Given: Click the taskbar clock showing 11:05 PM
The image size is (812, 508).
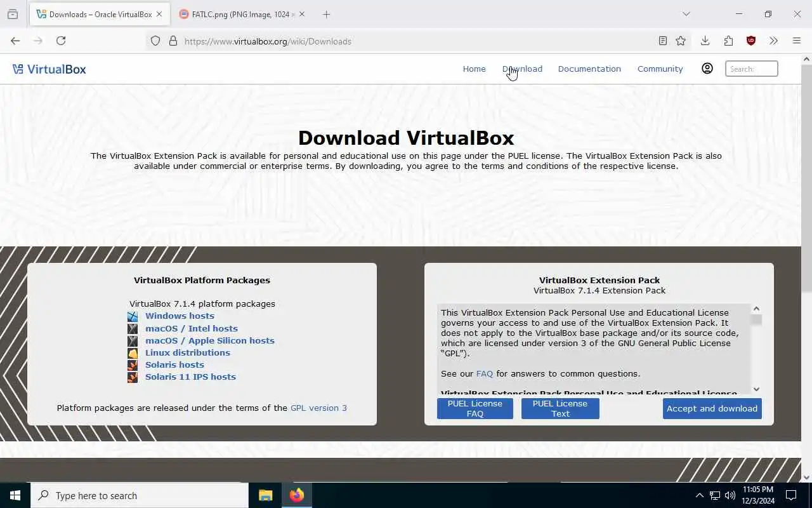Looking at the screenshot, I should pos(758,495).
